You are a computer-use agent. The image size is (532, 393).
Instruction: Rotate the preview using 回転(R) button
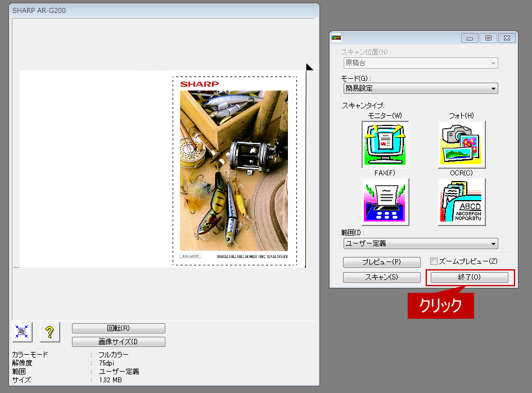click(x=119, y=328)
